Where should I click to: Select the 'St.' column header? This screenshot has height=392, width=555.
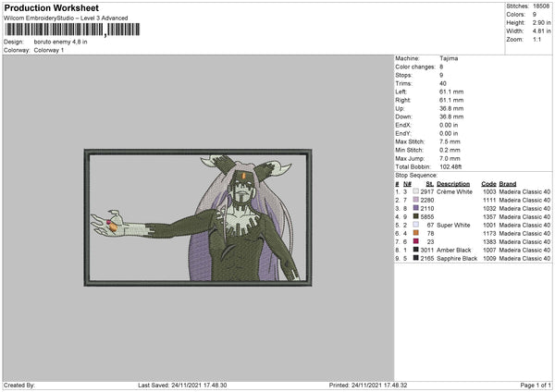(x=430, y=184)
